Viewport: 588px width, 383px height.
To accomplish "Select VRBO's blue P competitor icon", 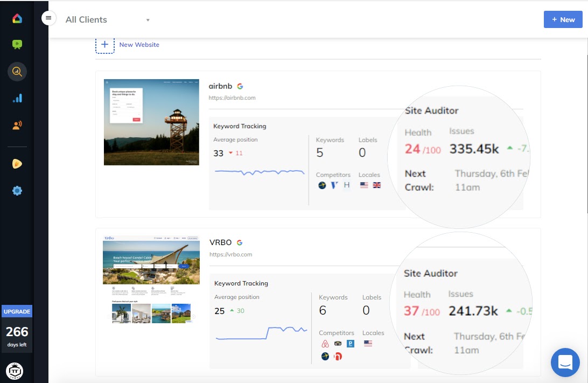I will tap(351, 344).
